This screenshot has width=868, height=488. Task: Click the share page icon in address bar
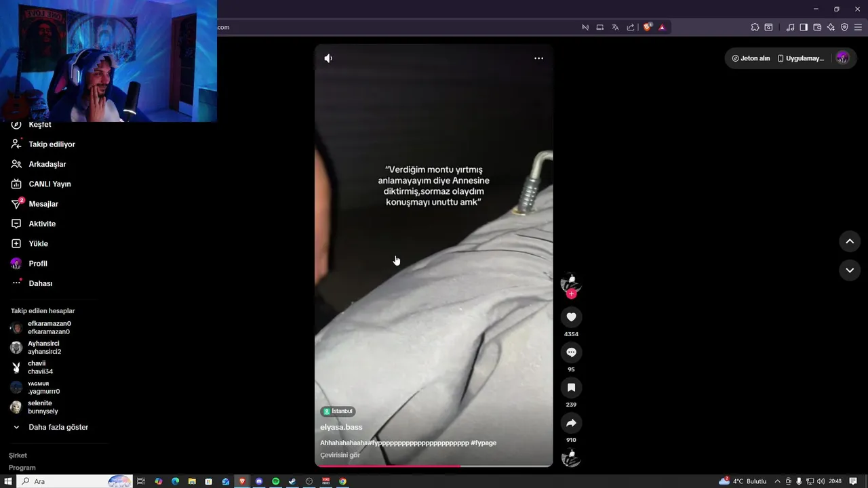point(631,27)
